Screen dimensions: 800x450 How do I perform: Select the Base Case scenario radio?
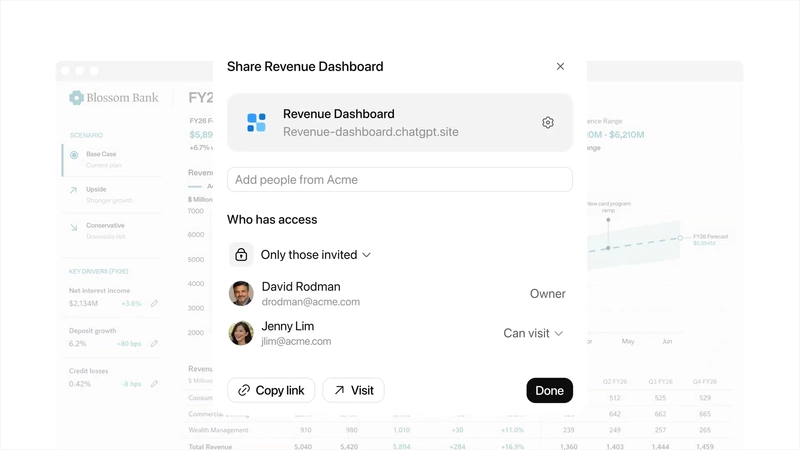tap(74, 155)
